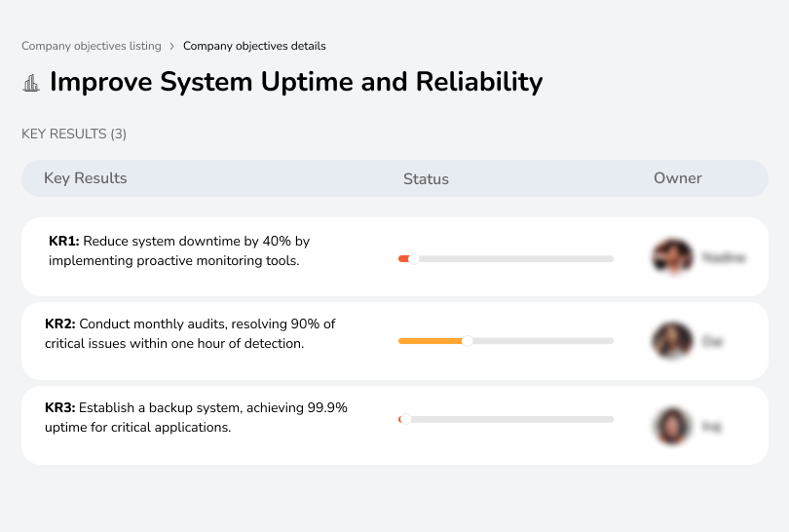
Task: Click the company building icon beside title
Action: (31, 83)
